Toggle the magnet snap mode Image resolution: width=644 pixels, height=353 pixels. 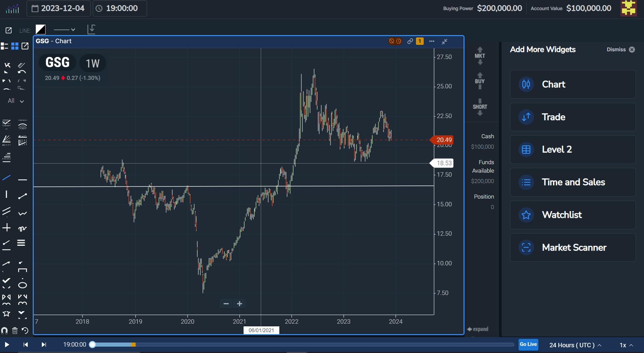5,330
